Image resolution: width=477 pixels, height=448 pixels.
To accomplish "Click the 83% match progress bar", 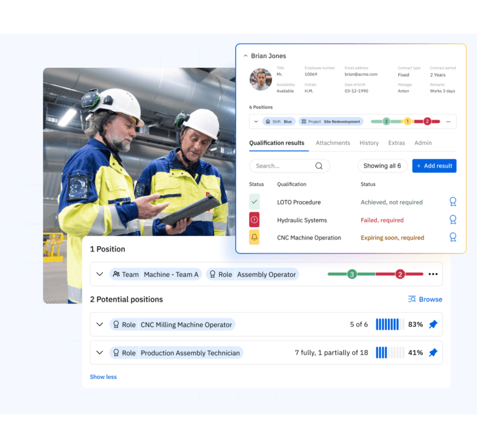I will point(389,324).
